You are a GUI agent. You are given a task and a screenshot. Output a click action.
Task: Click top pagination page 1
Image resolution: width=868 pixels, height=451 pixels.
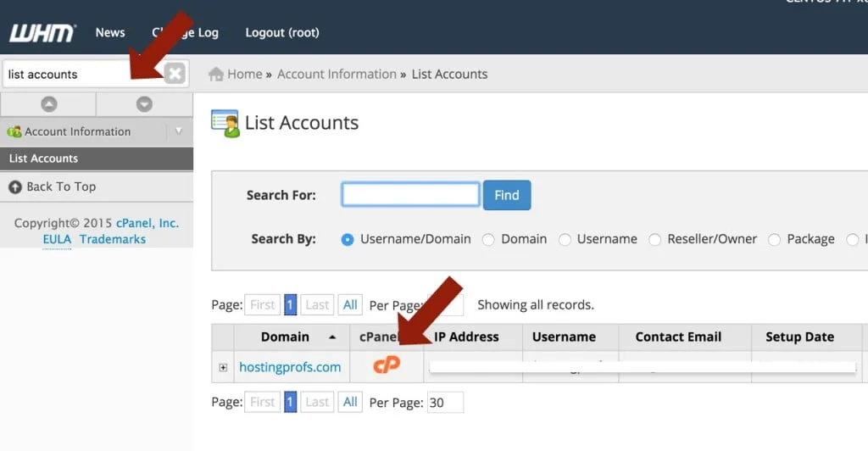(290, 305)
